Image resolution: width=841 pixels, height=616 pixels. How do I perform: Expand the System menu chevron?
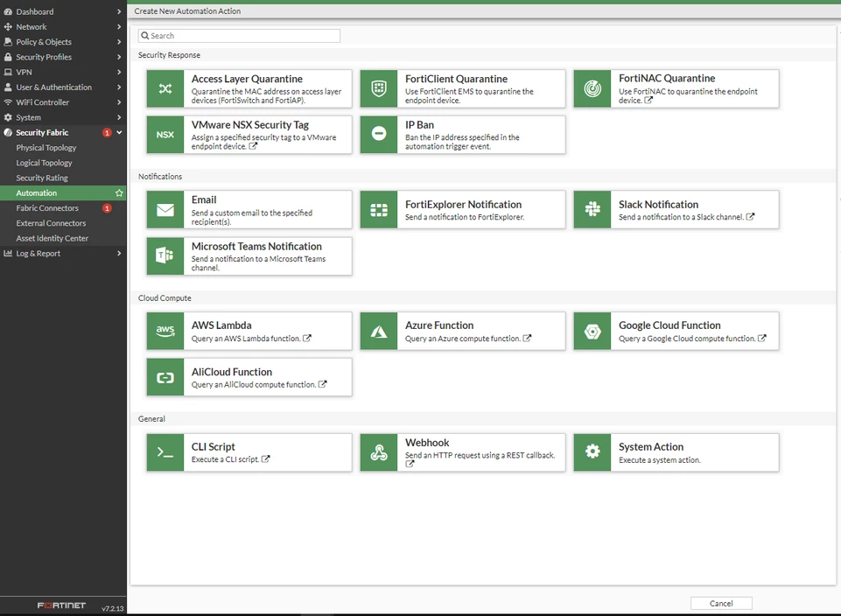tap(119, 117)
